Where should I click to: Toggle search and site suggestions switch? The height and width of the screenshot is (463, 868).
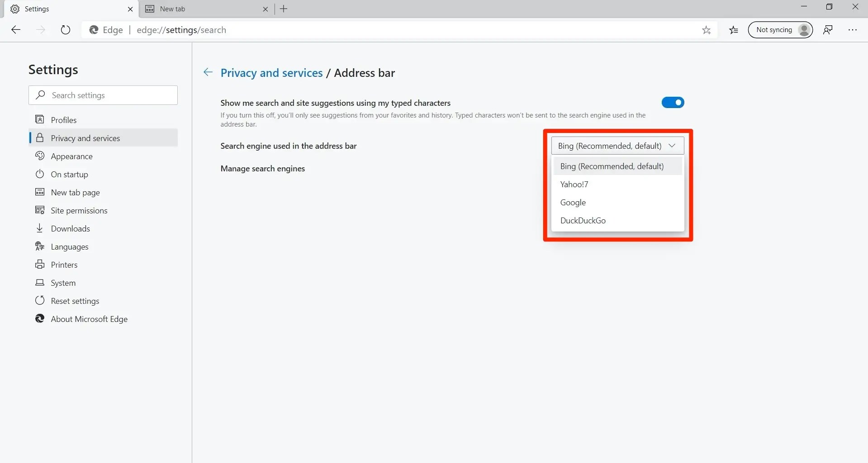point(673,103)
